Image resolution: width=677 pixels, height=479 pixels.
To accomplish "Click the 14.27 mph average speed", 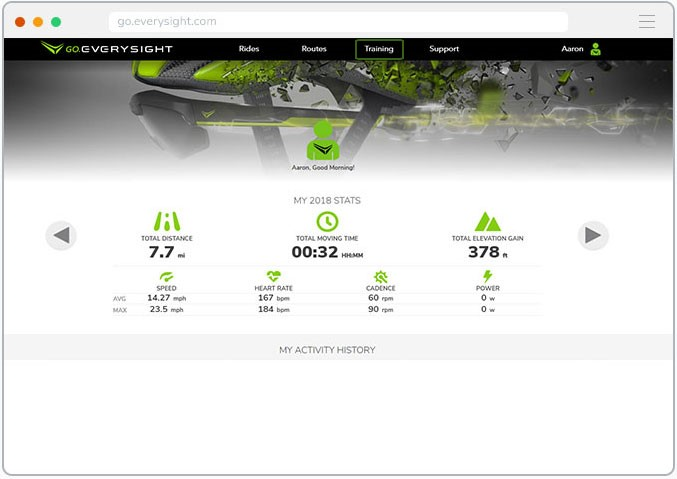I will click(166, 298).
